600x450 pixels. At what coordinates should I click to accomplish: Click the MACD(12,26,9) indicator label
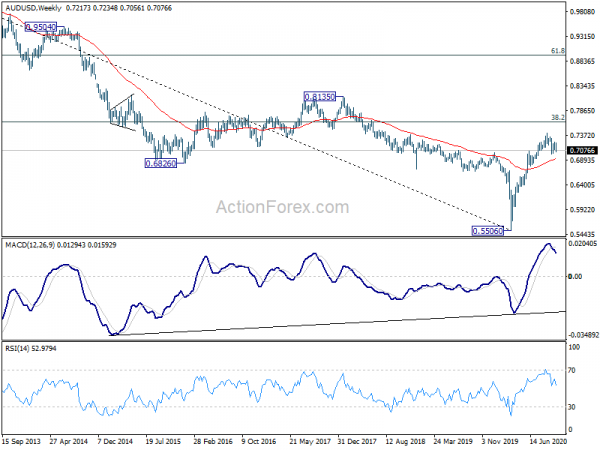tap(31, 245)
